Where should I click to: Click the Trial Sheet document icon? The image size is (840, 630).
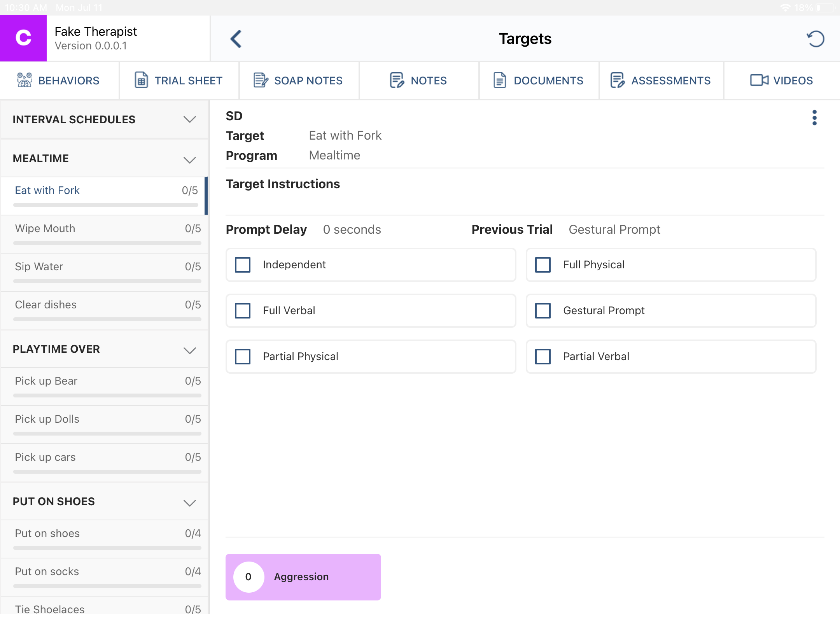141,80
